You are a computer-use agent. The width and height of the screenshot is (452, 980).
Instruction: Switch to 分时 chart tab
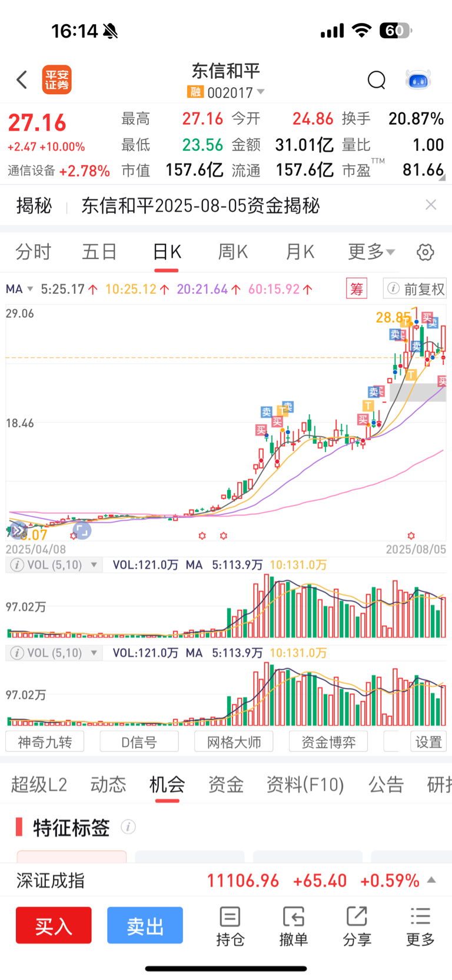[x=33, y=252]
